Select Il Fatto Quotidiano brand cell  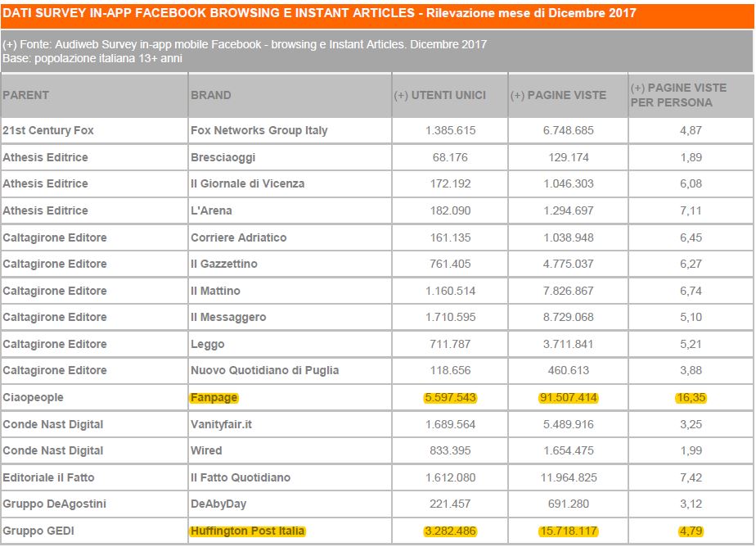pos(290,477)
